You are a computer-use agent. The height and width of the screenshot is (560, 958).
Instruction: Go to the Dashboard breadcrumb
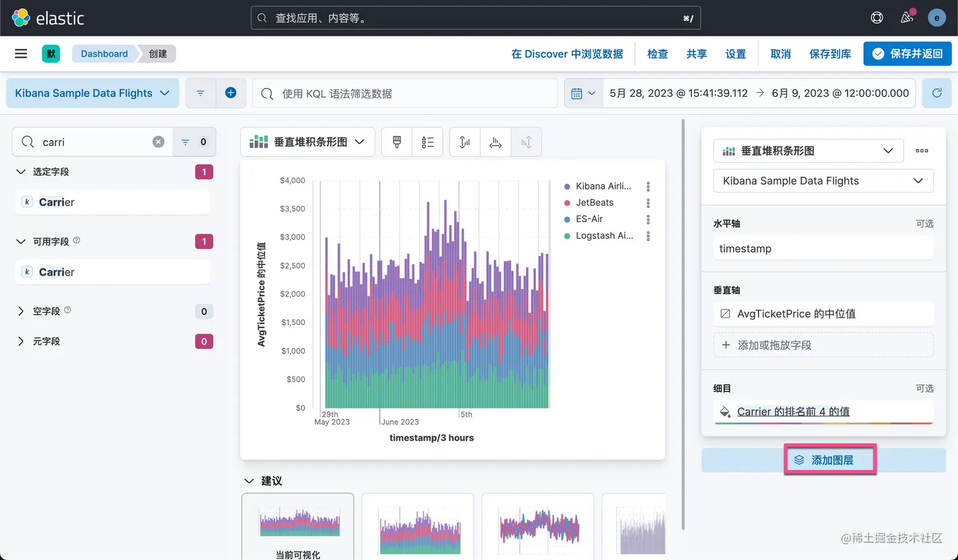(x=104, y=54)
